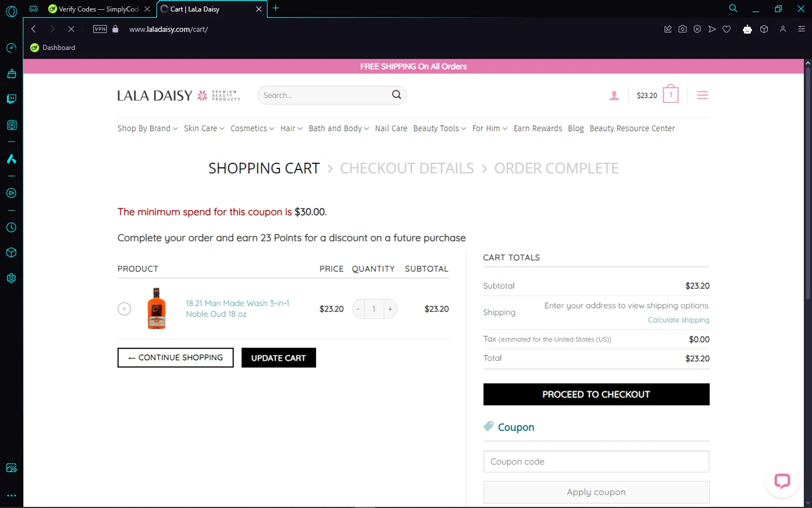The height and width of the screenshot is (508, 812).
Task: Stop loading page with the X button
Action: [71, 29]
